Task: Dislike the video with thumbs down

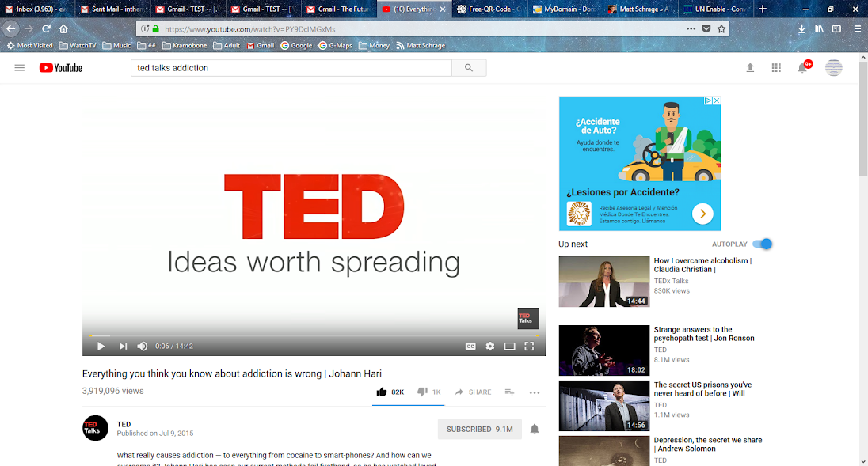Action: (x=429, y=392)
